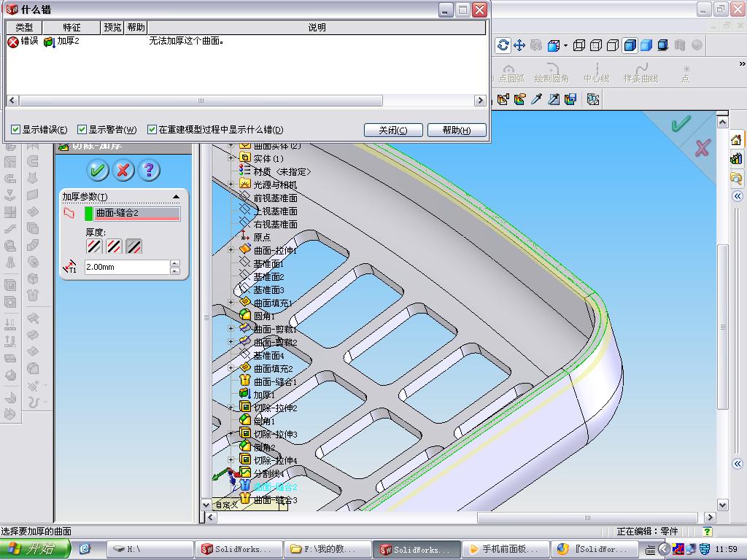Toggle Shadows in Shaded Mode icon

tap(663, 45)
